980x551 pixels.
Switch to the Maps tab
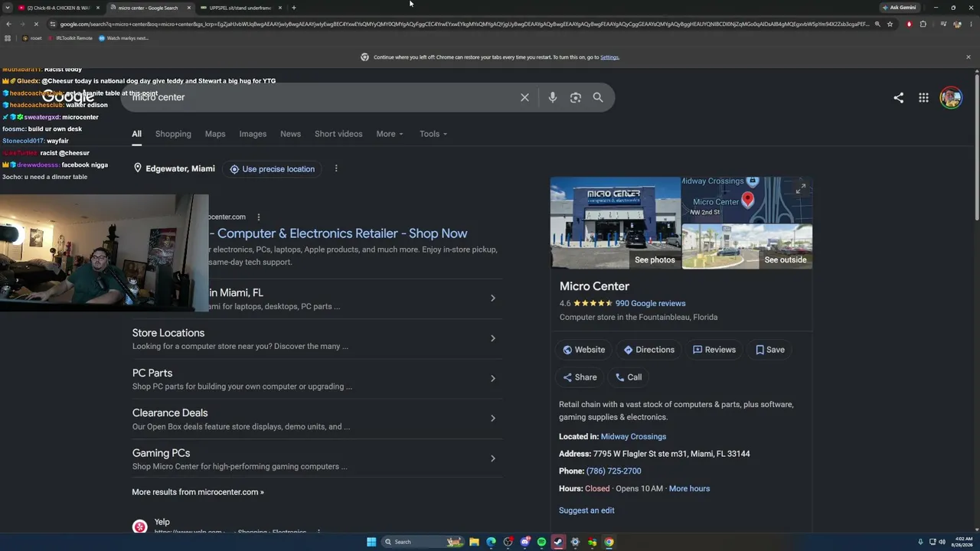215,134
